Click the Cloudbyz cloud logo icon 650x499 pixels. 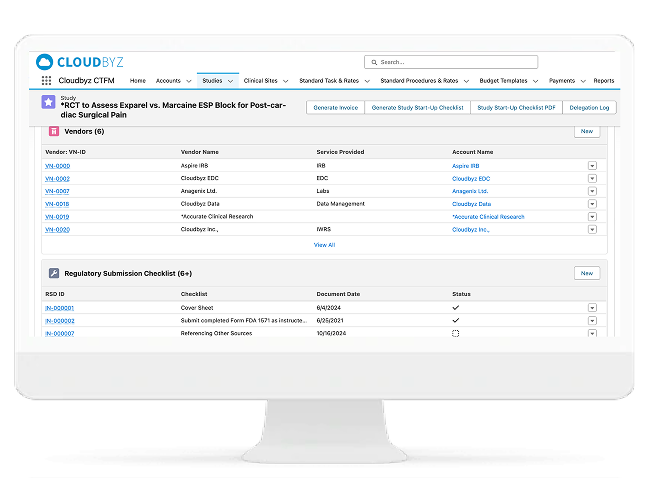pyautogui.click(x=44, y=62)
